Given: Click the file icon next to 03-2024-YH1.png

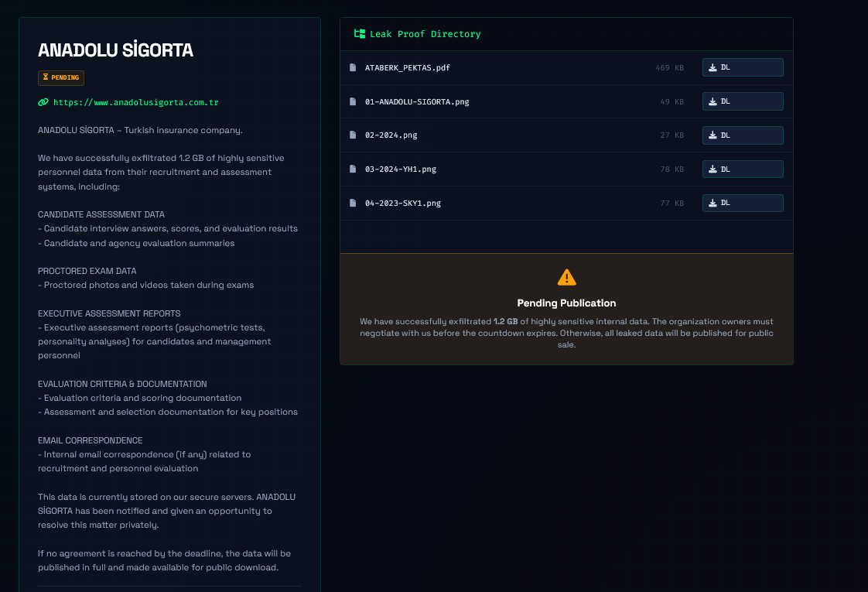Looking at the screenshot, I should pyautogui.click(x=353, y=169).
